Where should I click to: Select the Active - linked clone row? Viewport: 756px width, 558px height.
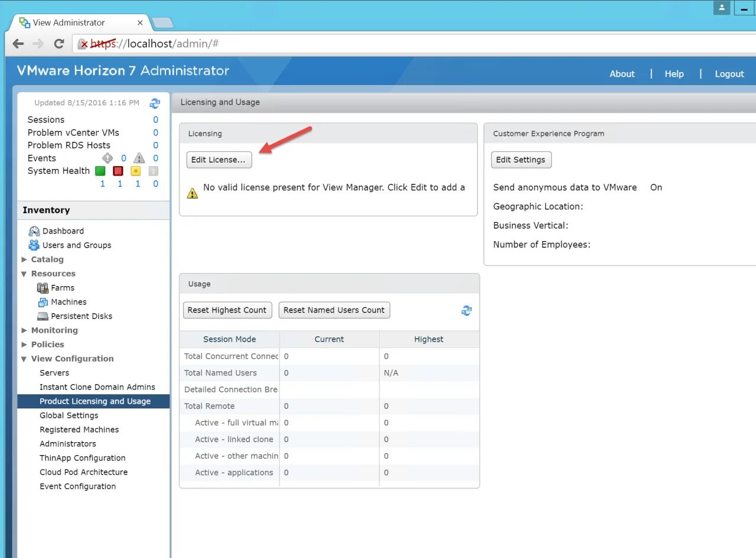tap(330, 439)
